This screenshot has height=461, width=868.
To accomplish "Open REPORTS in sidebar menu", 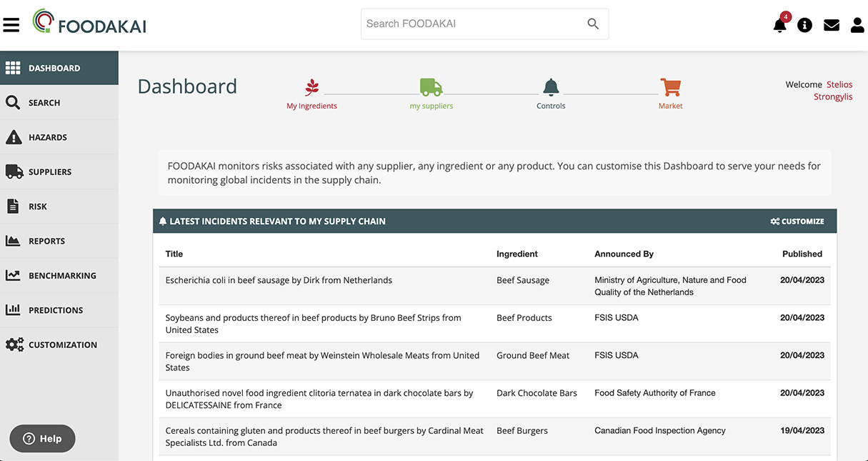I will pos(59,241).
